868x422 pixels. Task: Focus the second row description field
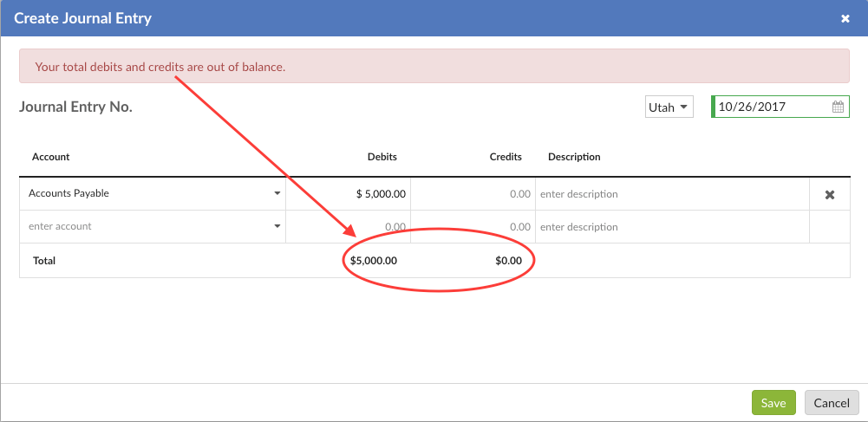pyautogui.click(x=672, y=227)
